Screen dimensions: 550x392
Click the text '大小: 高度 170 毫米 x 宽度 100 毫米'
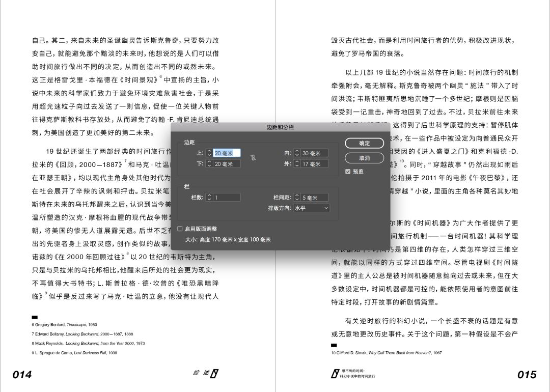[x=228, y=240]
